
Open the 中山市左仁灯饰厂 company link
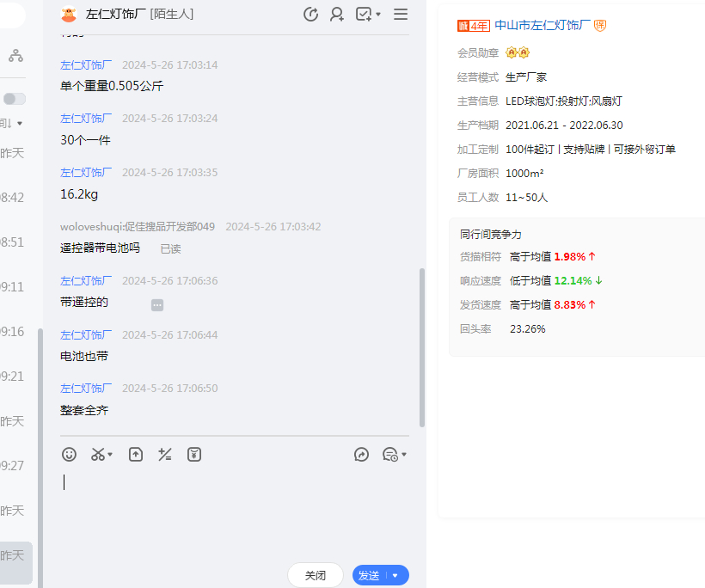[543, 26]
